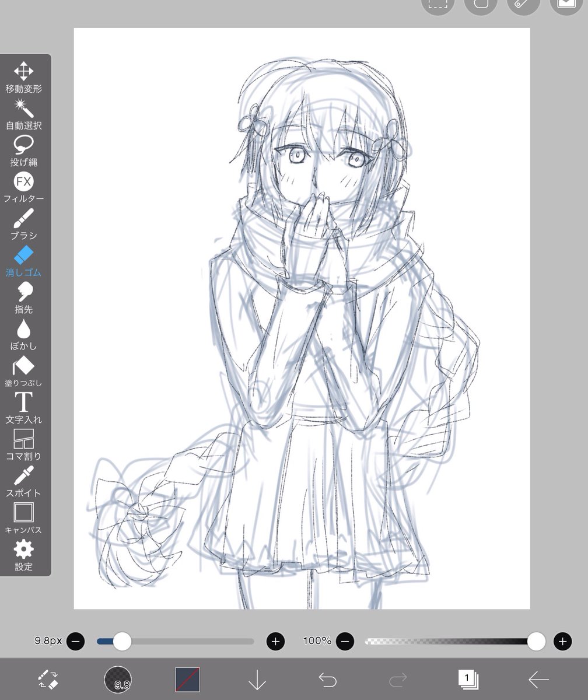Open the layers panel showing 1

(x=468, y=680)
